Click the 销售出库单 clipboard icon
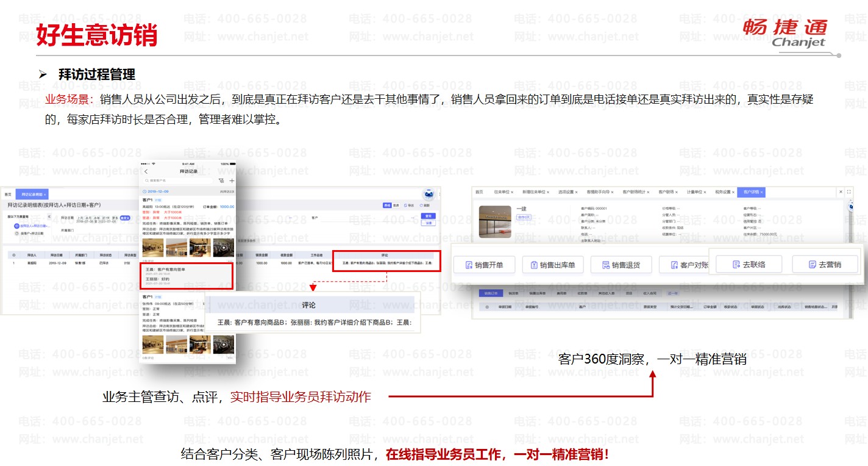The image size is (868, 466). [534, 265]
